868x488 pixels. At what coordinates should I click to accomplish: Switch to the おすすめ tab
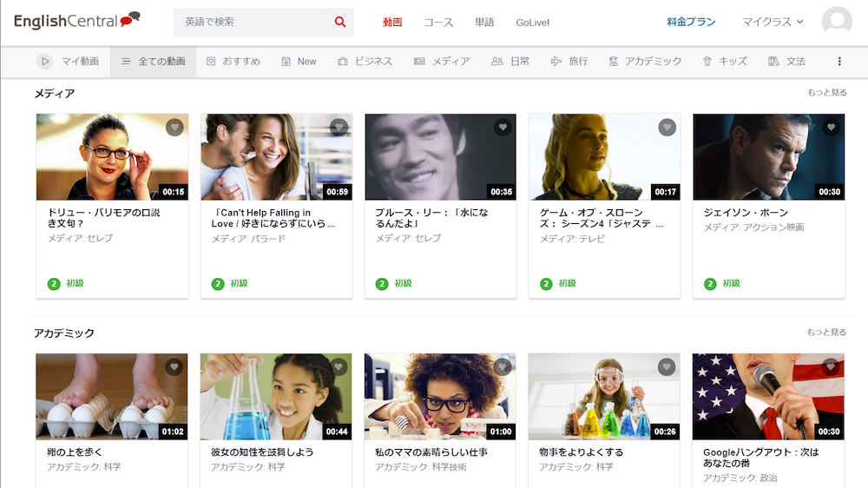click(x=233, y=62)
